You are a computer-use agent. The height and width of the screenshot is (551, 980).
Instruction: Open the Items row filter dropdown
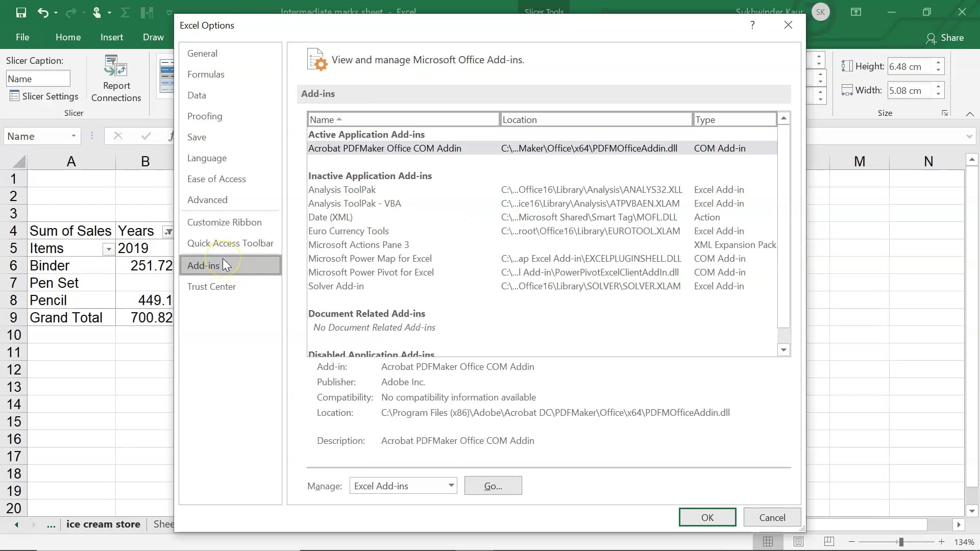point(108,249)
